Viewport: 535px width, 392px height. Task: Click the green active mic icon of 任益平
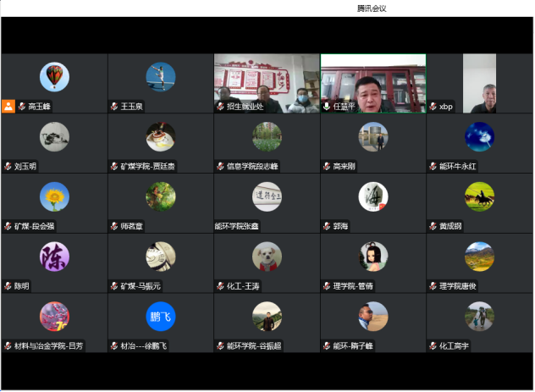tap(326, 107)
